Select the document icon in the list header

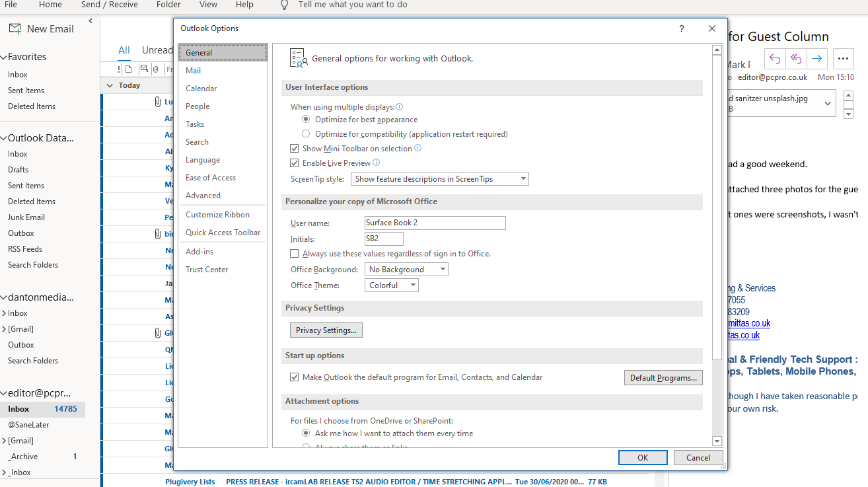(x=128, y=69)
